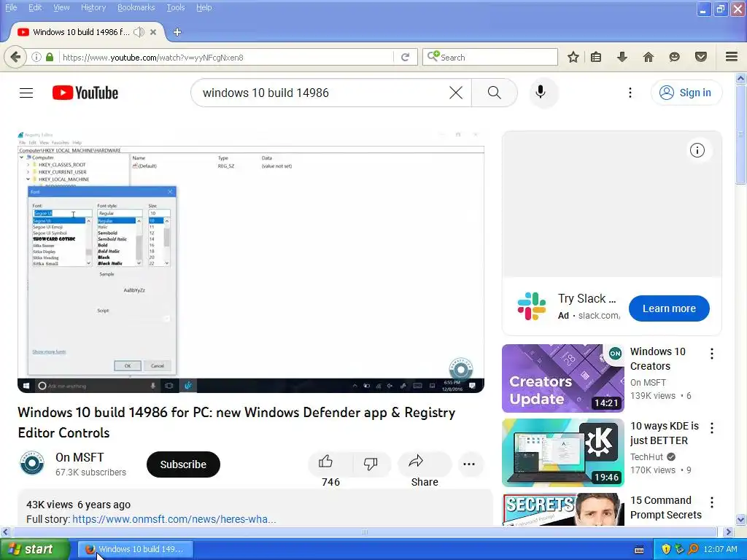Go to the Firefox home page icon
The image size is (747, 560).
click(649, 57)
